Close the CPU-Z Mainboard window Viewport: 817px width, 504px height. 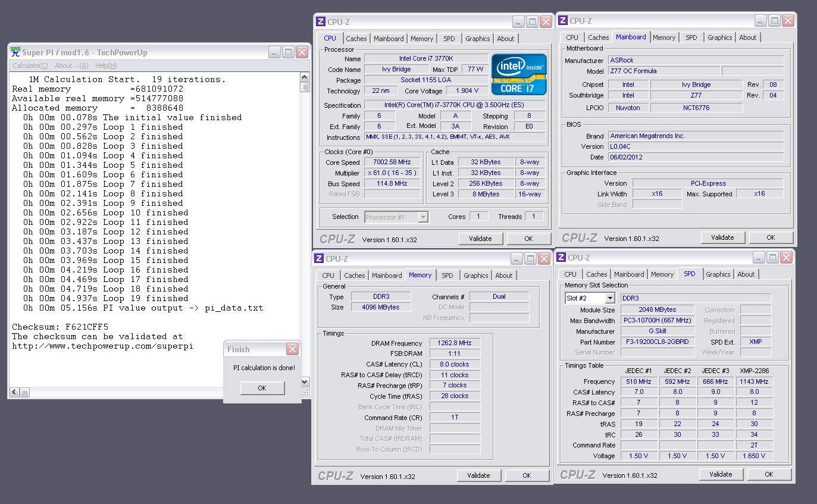pos(788,21)
